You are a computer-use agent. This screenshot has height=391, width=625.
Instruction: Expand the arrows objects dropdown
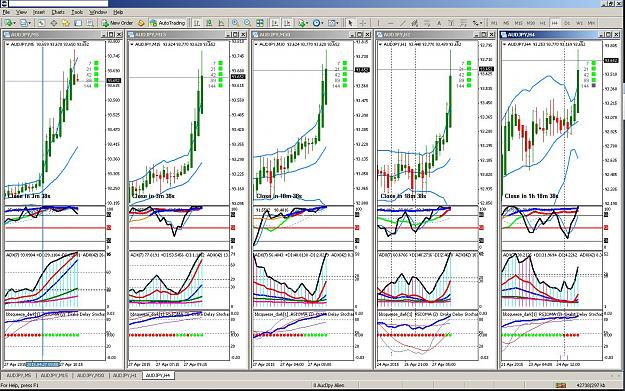tap(481, 23)
